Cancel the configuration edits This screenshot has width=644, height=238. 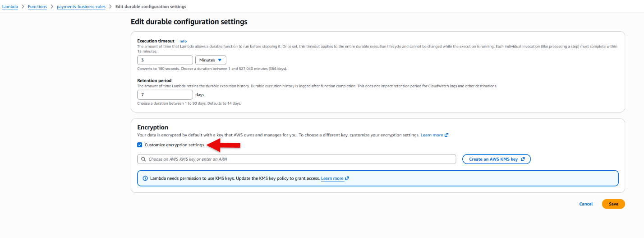tap(586, 204)
